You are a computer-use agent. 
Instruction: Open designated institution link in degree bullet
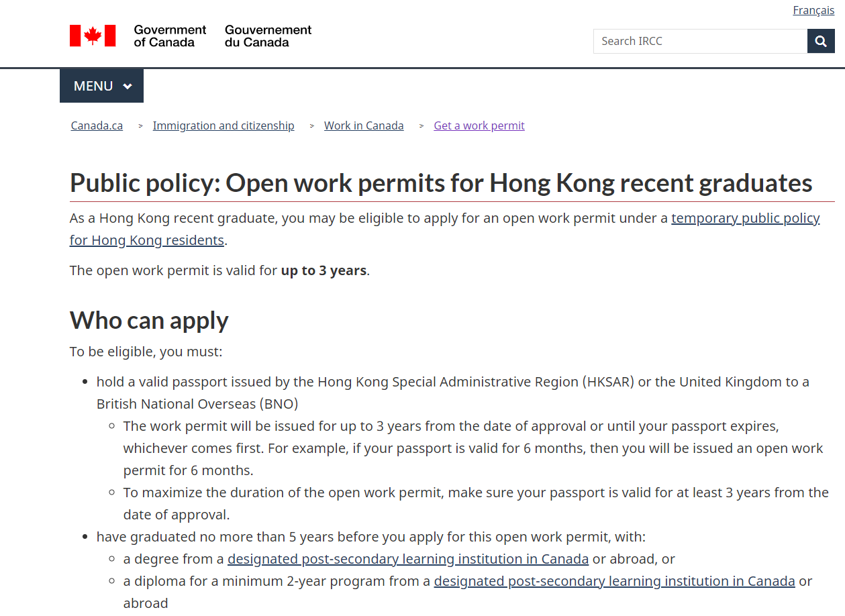[408, 559]
